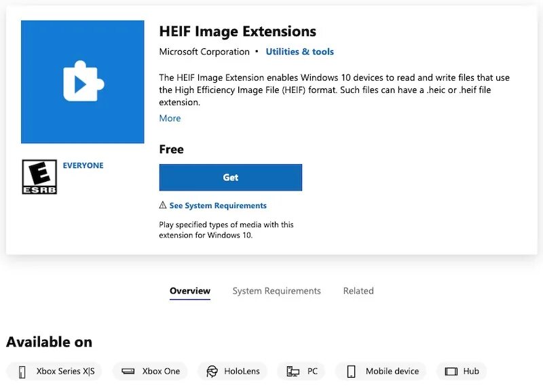Select the Overview tab
Image resolution: width=543 pixels, height=392 pixels.
[190, 291]
